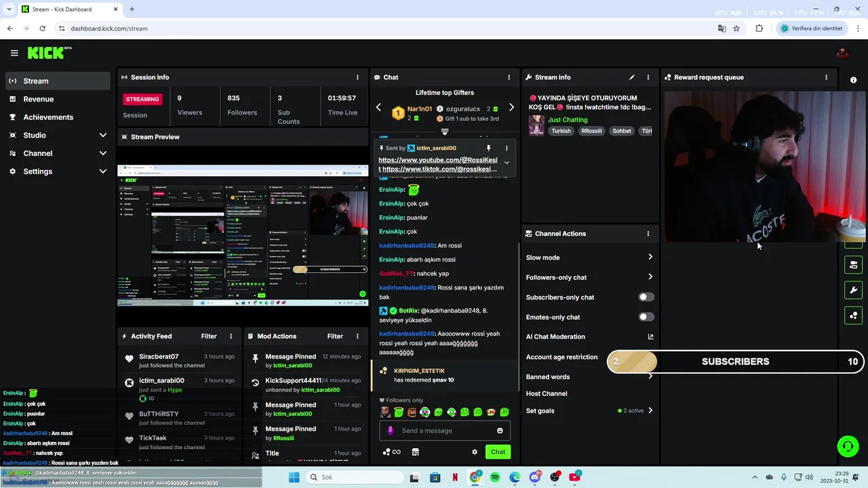
Task: Open a new browser tab
Action: [132, 9]
